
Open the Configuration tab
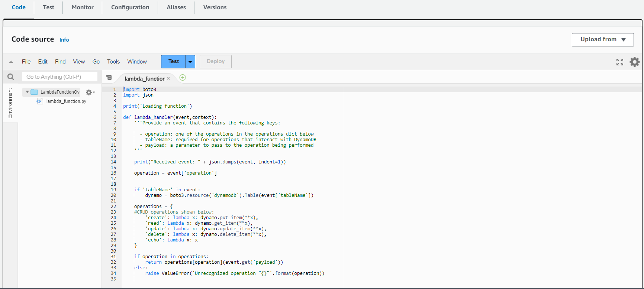[x=130, y=7]
